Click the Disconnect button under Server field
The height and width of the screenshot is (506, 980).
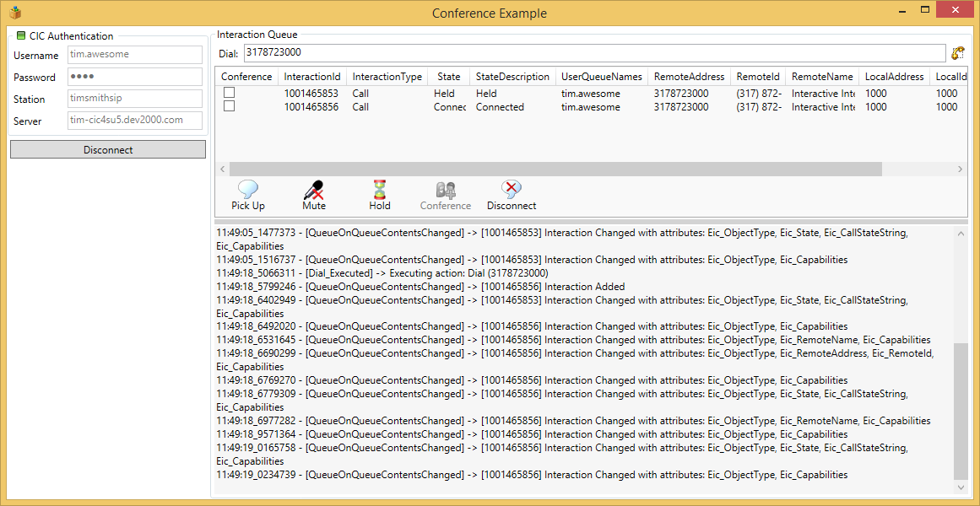pos(108,149)
